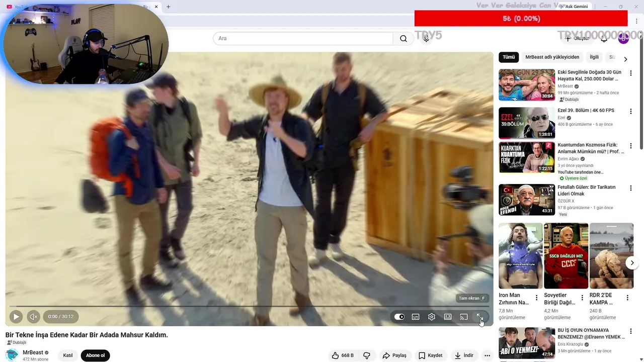
Task: Open options menu for Ezel 39. Bölüm
Action: pos(630,111)
